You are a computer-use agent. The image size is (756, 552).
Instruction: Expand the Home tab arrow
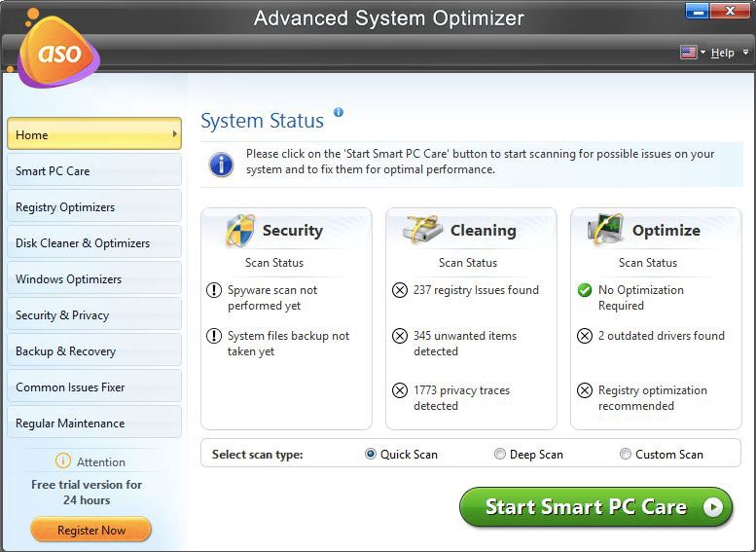point(174,133)
